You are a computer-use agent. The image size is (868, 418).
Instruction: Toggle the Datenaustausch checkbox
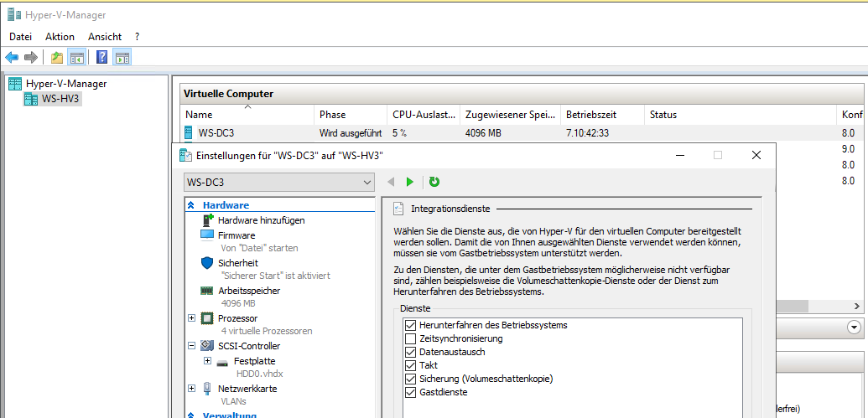tap(410, 352)
